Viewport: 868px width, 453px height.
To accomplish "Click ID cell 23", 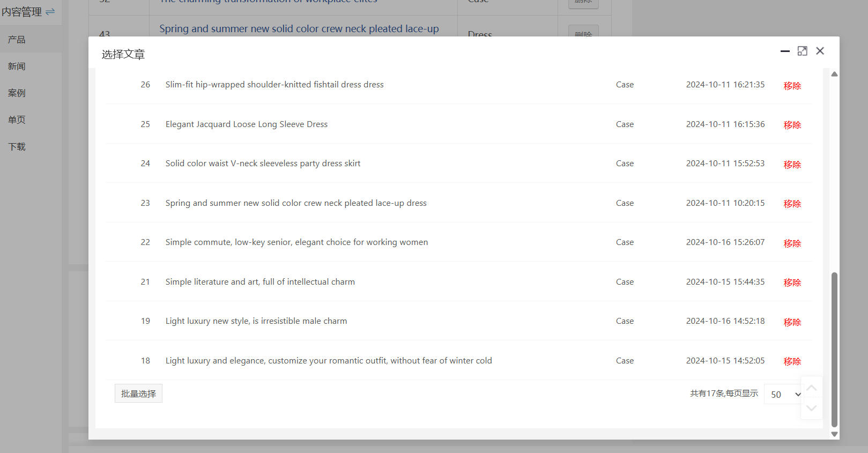I will pos(145,203).
